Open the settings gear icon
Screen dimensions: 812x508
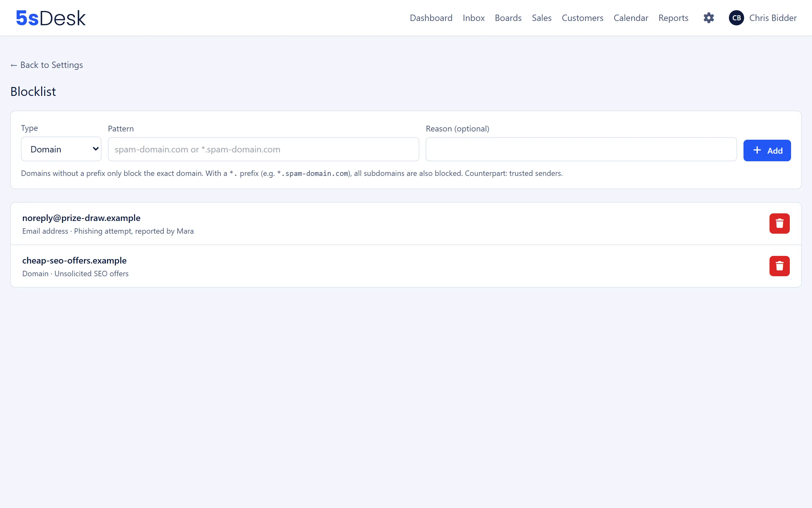[709, 18]
